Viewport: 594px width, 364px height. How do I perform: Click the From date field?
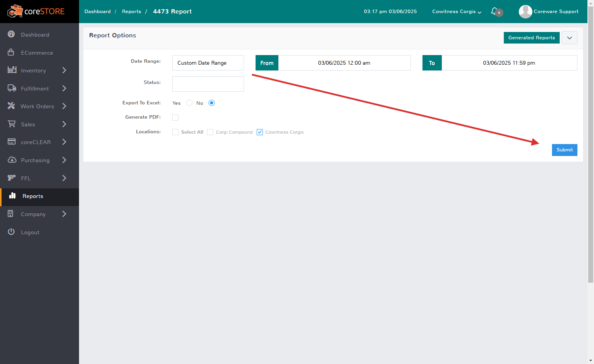point(344,63)
